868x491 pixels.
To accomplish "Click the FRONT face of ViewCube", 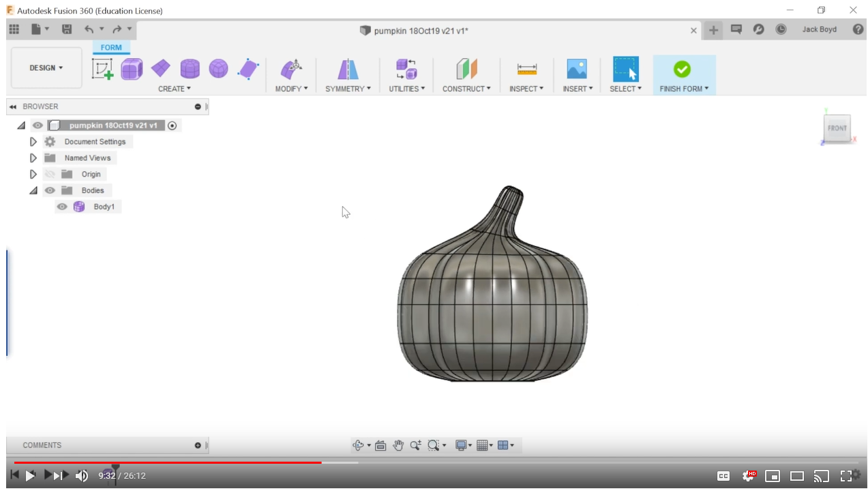I will 837,128.
